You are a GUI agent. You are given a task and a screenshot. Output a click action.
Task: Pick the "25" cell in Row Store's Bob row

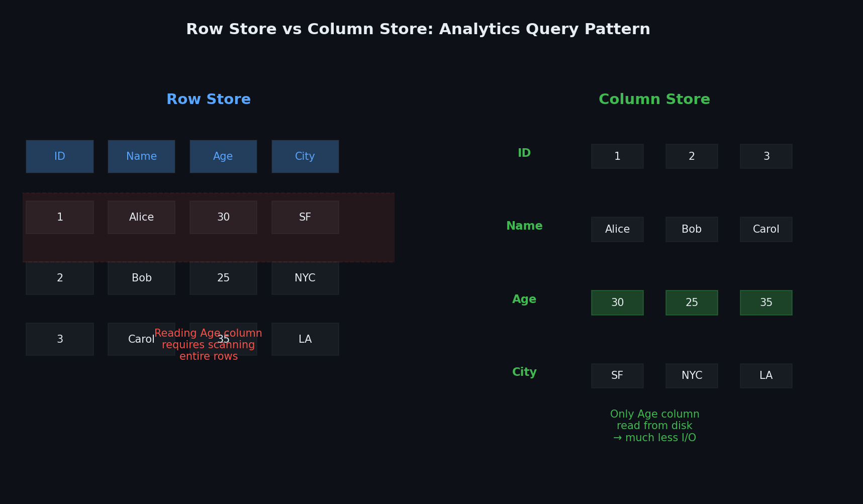223,278
